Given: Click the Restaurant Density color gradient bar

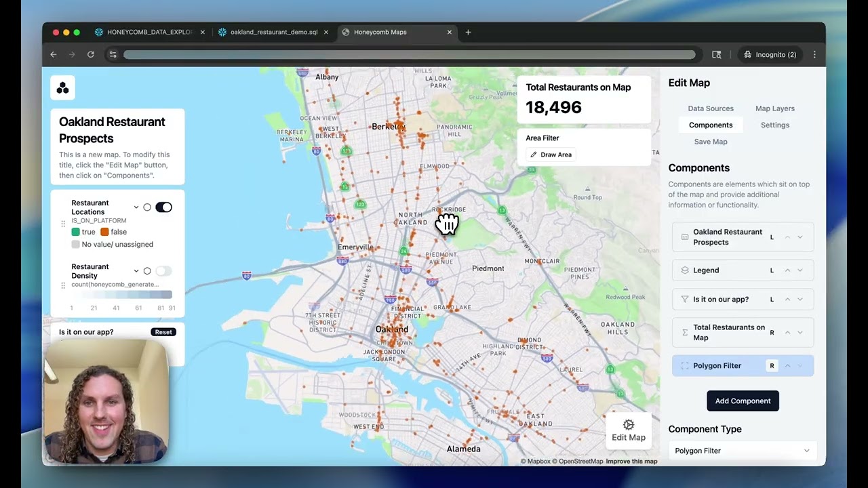Looking at the screenshot, I should pos(121,295).
